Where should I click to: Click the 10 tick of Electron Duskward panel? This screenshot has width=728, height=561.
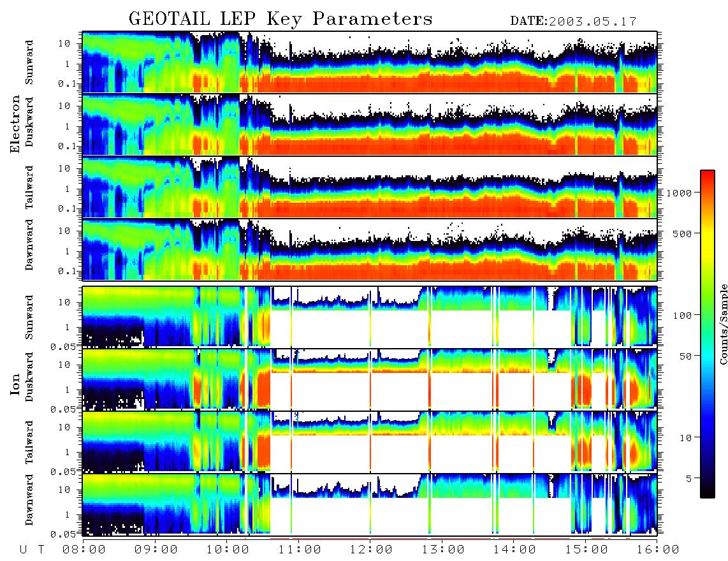64,106
